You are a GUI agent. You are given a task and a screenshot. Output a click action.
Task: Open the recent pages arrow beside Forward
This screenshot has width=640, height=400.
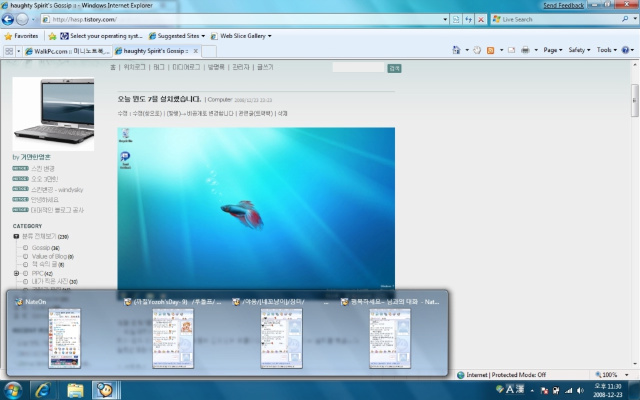(x=33, y=19)
